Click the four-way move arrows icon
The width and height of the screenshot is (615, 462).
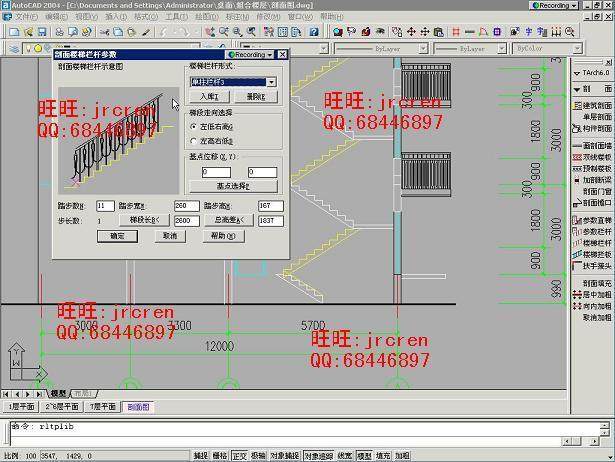[411, 32]
